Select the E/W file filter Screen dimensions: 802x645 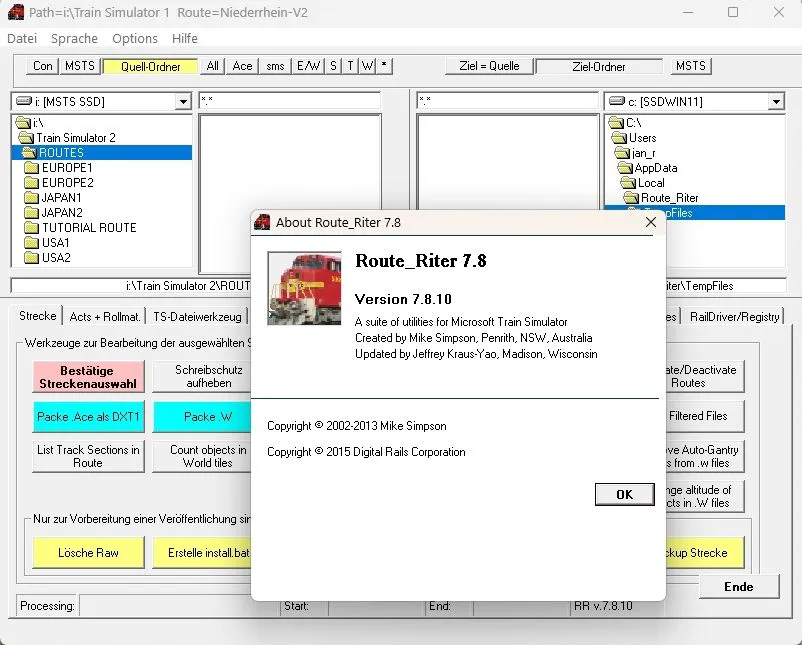coord(308,66)
